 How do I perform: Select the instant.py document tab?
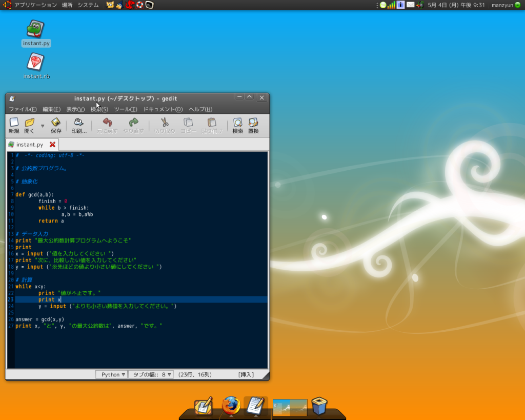pyautogui.click(x=30, y=145)
